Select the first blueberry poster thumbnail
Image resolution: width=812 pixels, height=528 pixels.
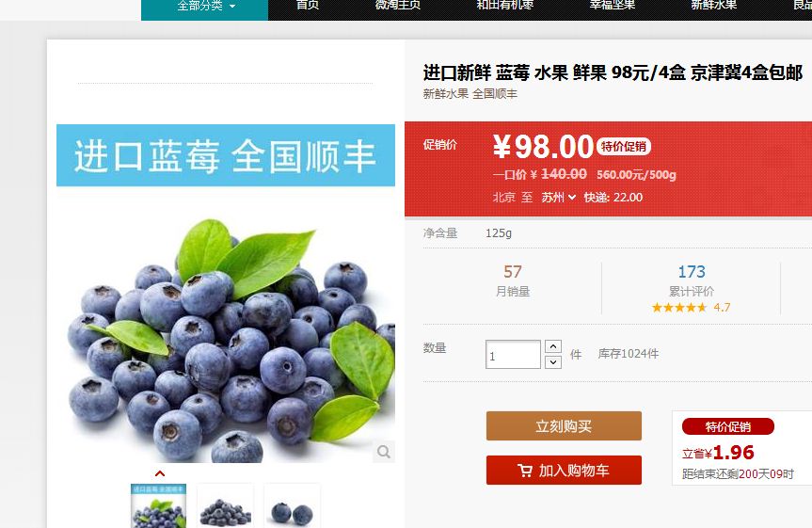tap(158, 505)
